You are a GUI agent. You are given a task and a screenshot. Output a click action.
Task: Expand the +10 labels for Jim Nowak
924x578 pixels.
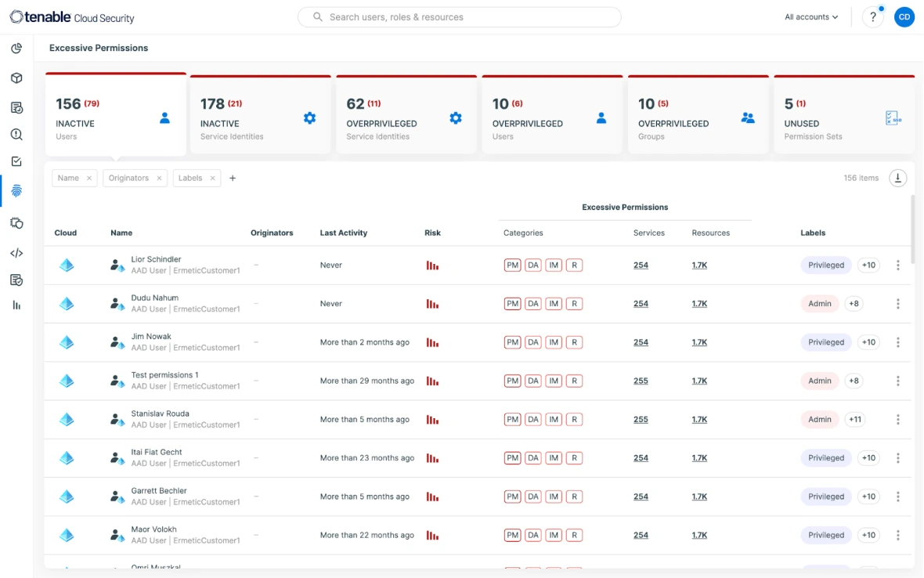click(x=868, y=342)
